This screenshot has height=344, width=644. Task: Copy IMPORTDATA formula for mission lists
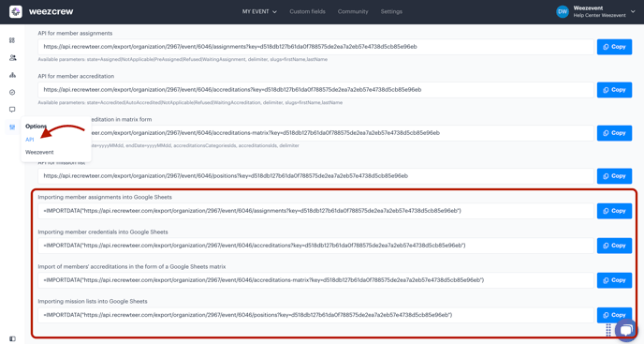pos(614,315)
